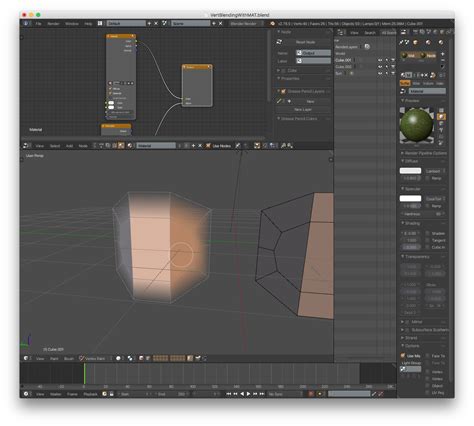Click the specular color swatch

pyautogui.click(x=410, y=199)
